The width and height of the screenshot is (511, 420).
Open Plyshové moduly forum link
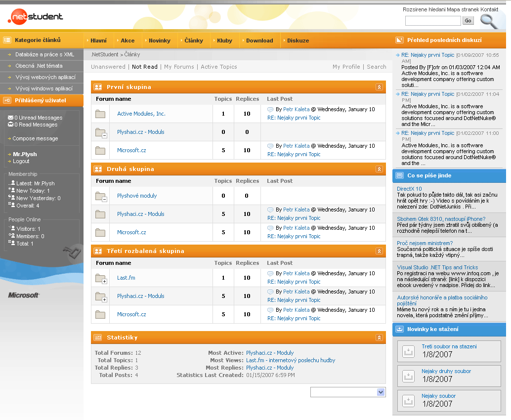coord(137,196)
